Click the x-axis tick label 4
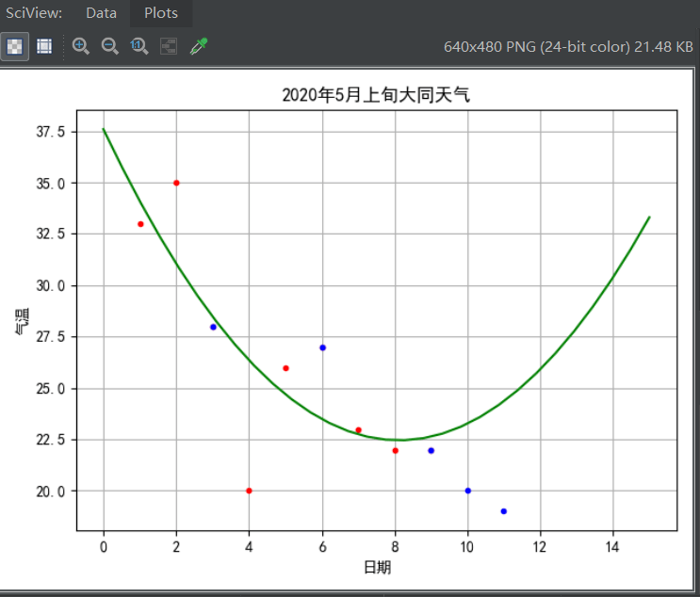 (249, 546)
